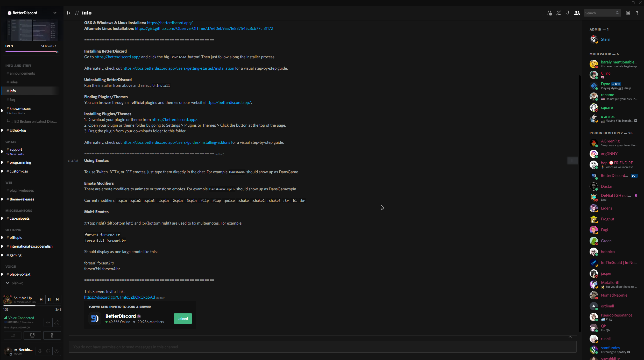Collapse the pleb-vc voice channel
This screenshot has width=644, height=360.
coord(8,283)
